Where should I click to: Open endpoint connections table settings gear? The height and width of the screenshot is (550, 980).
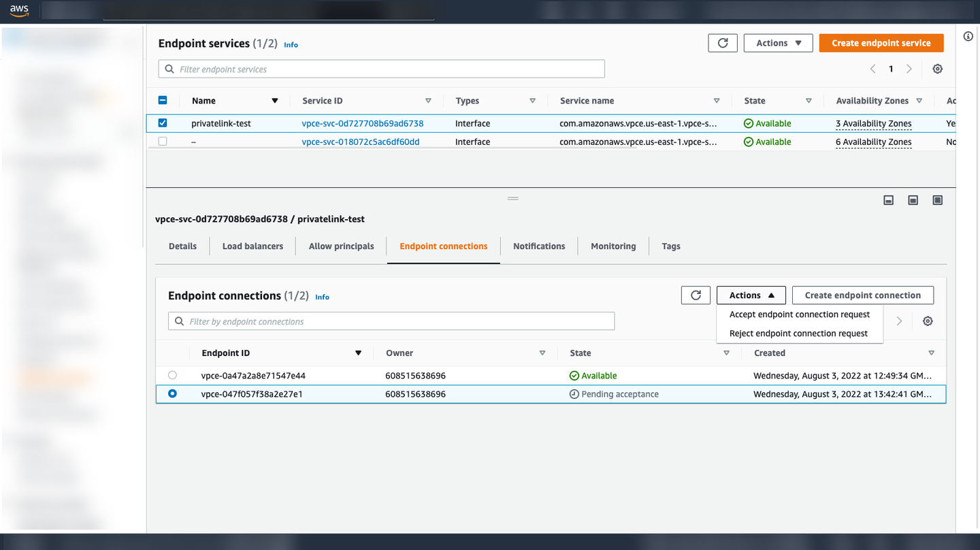click(928, 321)
